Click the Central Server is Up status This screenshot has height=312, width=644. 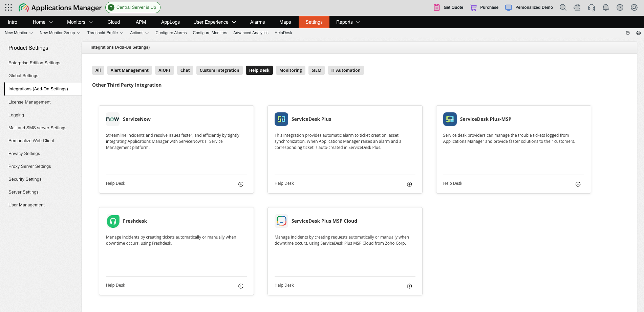pyautogui.click(x=133, y=7)
